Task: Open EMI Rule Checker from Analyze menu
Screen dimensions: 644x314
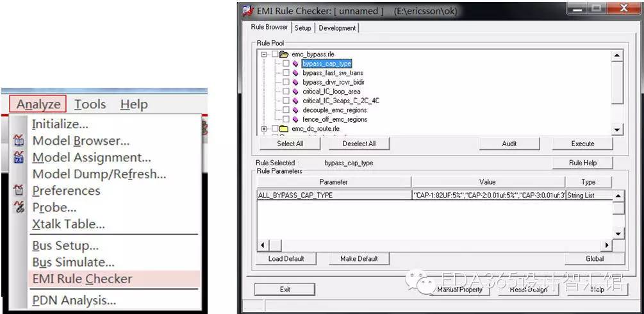Action: click(82, 279)
